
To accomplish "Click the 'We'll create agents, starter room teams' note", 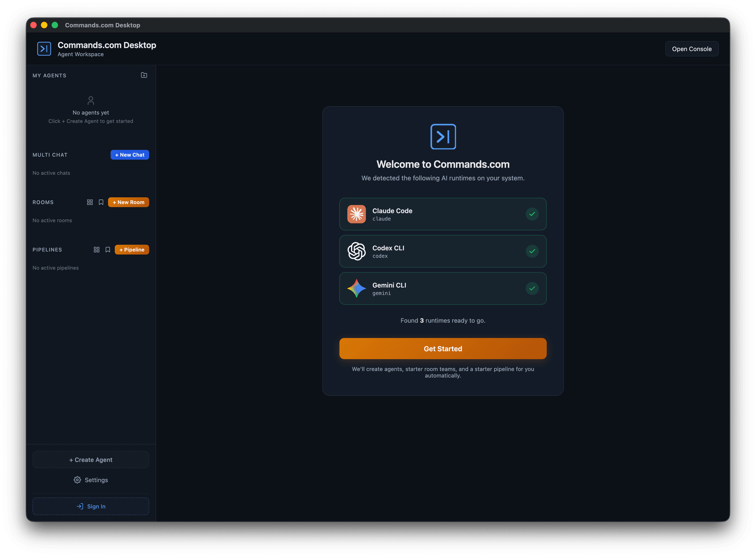I will (443, 372).
